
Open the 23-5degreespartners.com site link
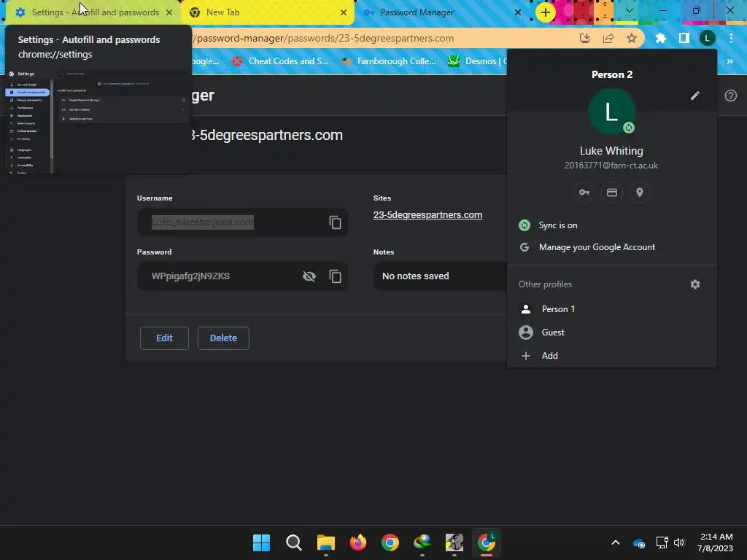[x=427, y=215]
